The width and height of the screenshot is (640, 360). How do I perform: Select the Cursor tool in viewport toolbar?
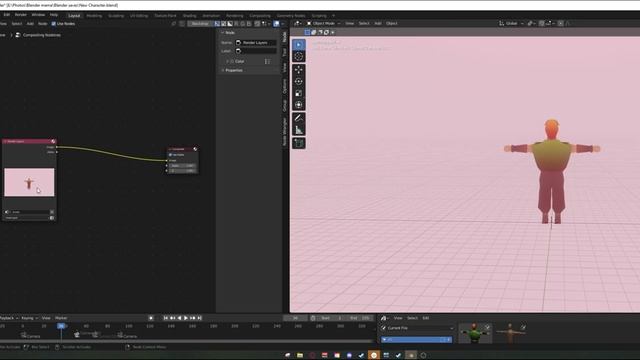coord(299,56)
